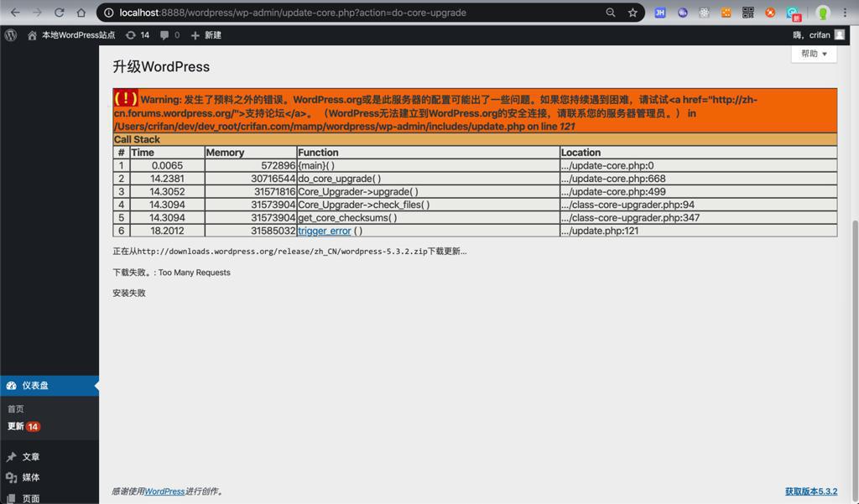
Task: Open the 仪表盘 dashboard menu
Action: pos(49,386)
